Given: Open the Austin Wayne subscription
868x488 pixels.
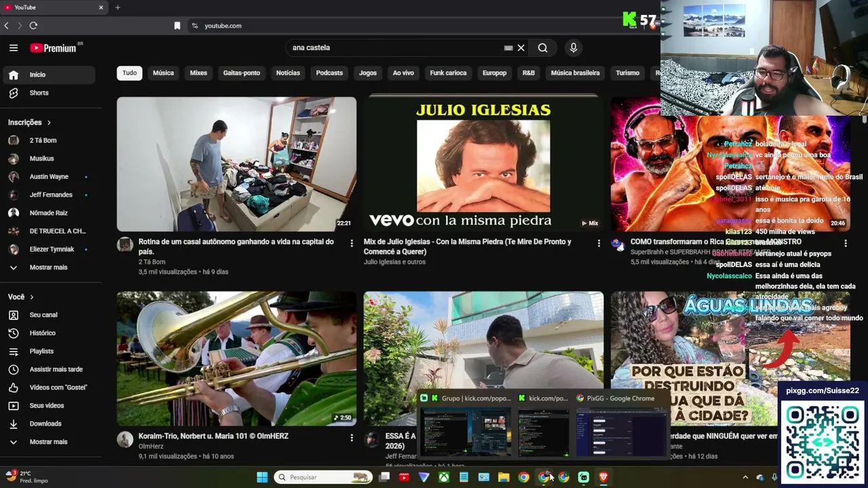Looking at the screenshot, I should click(x=49, y=177).
